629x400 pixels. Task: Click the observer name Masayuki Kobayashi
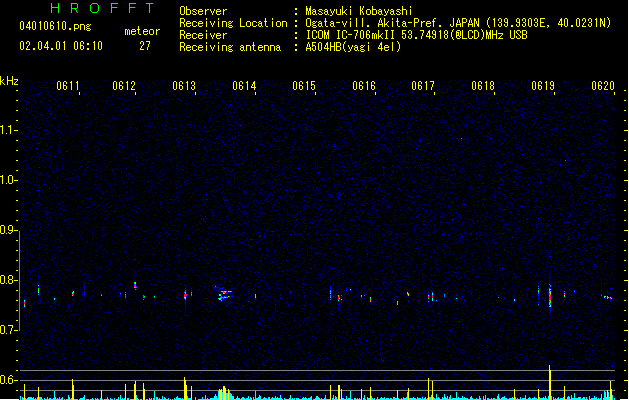pyautogui.click(x=359, y=11)
